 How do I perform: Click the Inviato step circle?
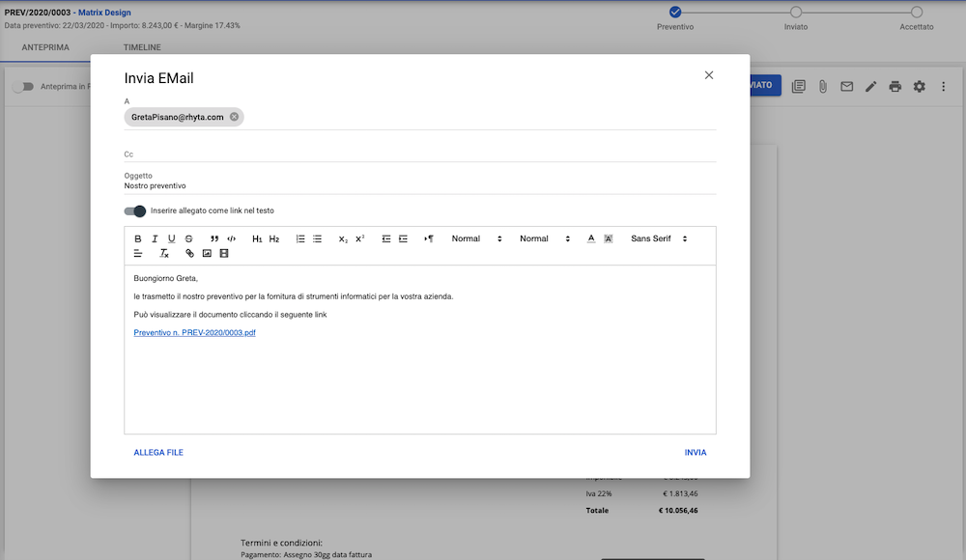tap(796, 12)
